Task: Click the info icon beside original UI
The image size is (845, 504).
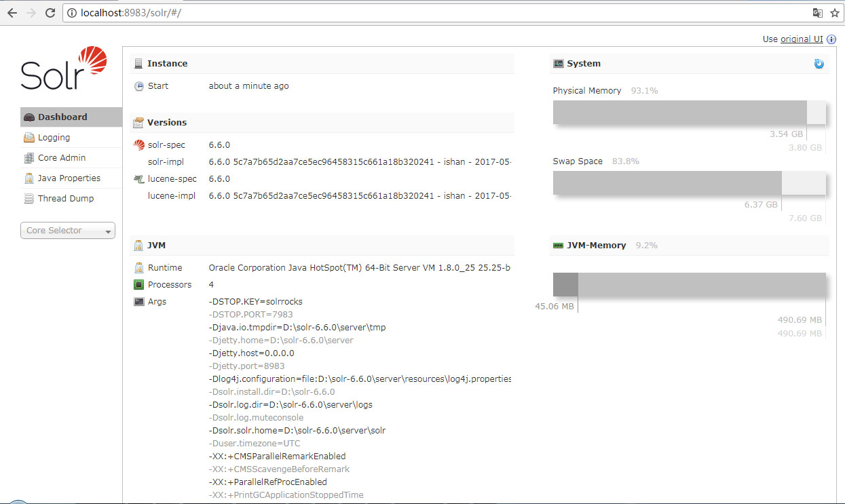Action: point(831,39)
